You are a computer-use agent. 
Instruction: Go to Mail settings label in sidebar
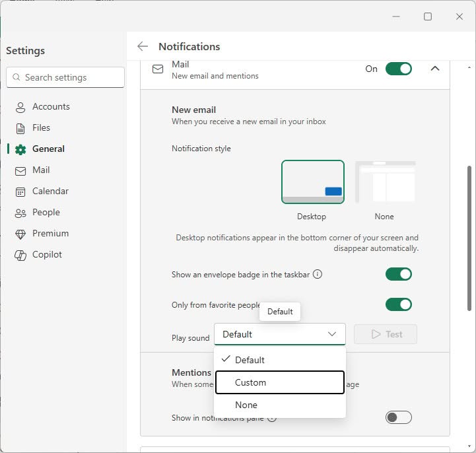[x=41, y=170]
